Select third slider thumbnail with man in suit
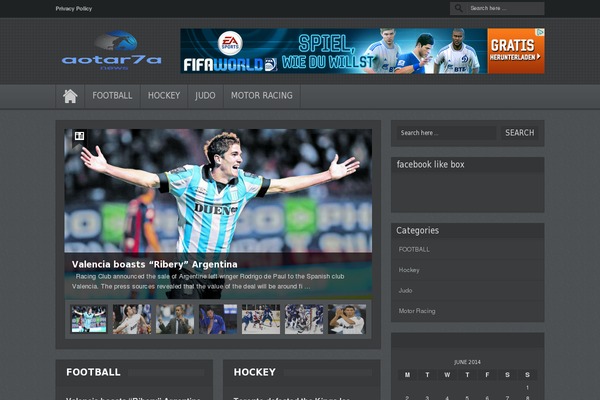 tap(175, 319)
